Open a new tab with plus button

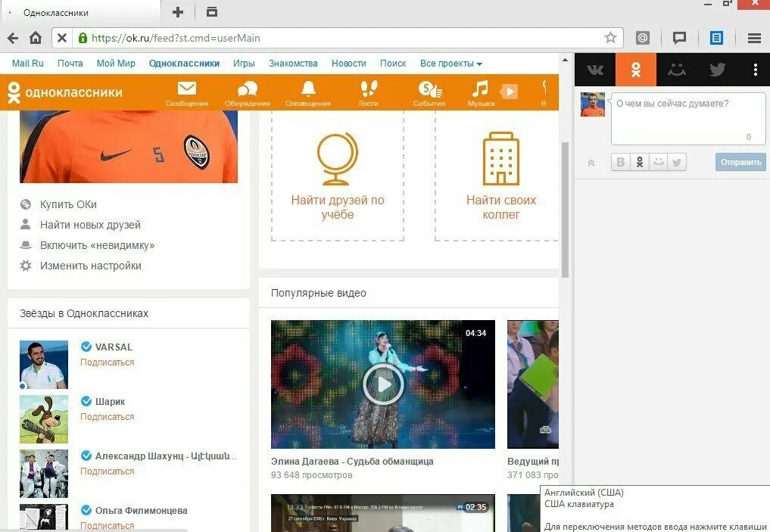pos(178,12)
